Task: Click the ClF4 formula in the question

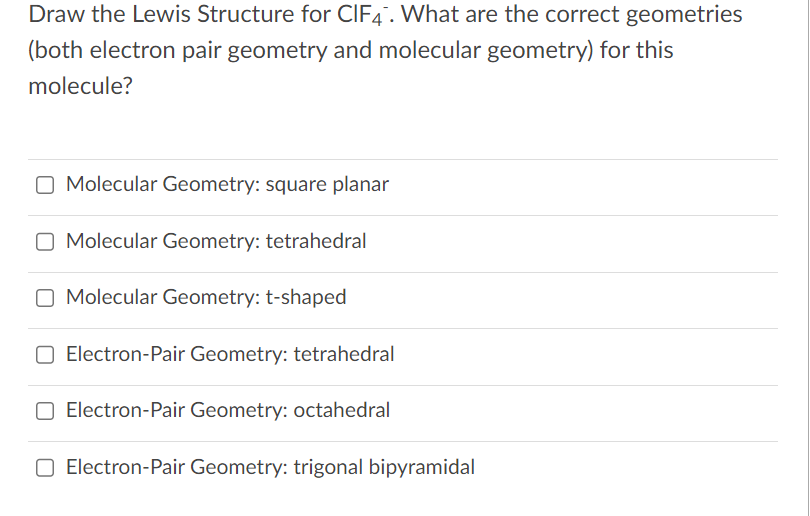Action: 362,14
